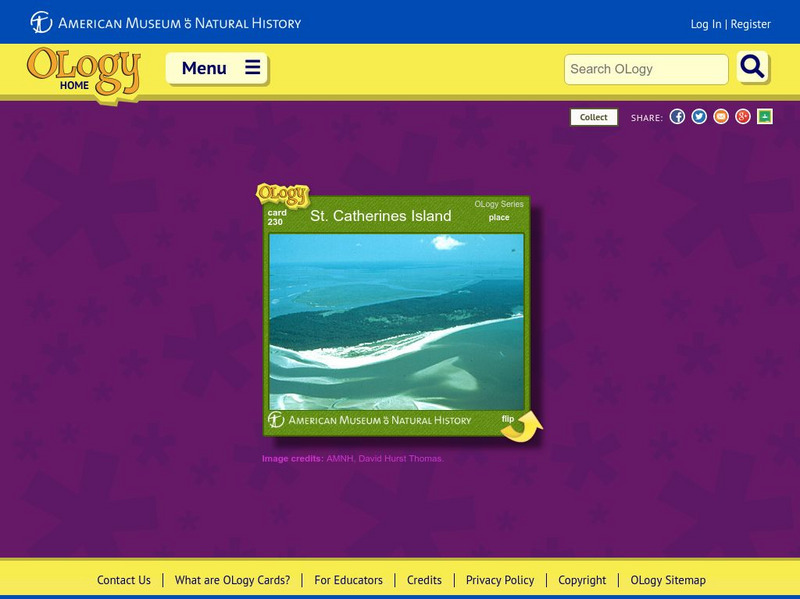Open the For Educators page
800x599 pixels.
(348, 580)
